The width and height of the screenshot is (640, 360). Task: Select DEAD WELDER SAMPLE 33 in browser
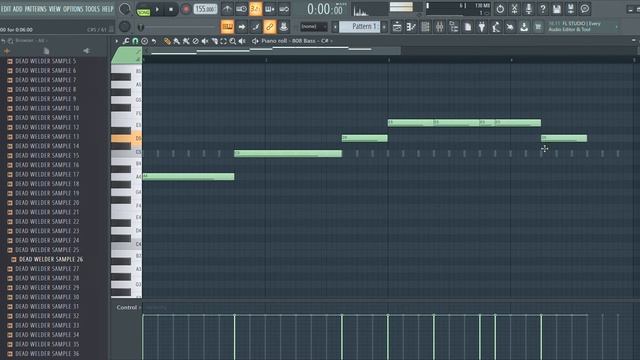click(x=47, y=325)
